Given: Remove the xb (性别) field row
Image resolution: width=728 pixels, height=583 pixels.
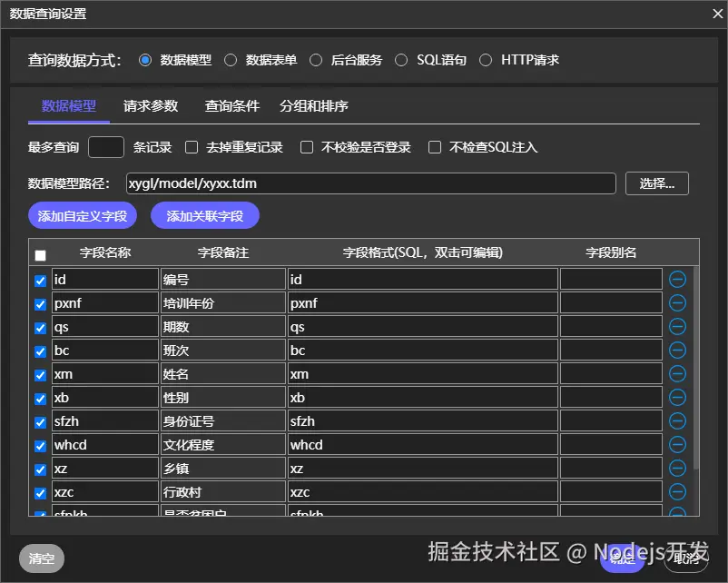Looking at the screenshot, I should 677,397.
